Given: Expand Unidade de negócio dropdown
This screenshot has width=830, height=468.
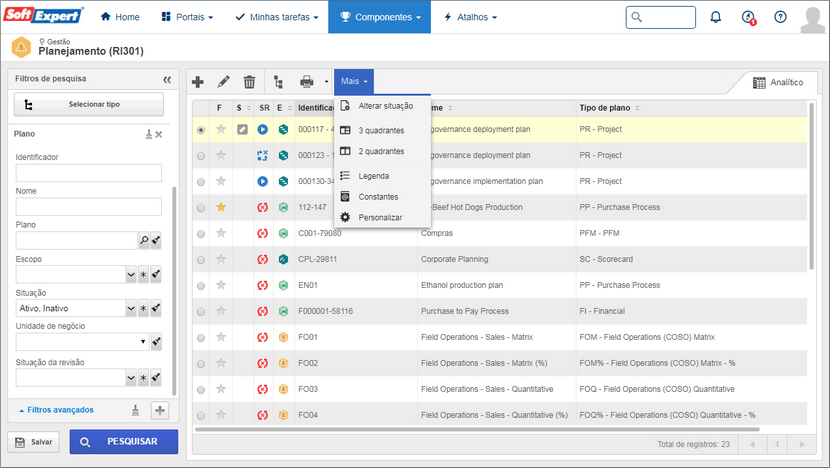Looking at the screenshot, I should pyautogui.click(x=142, y=342).
